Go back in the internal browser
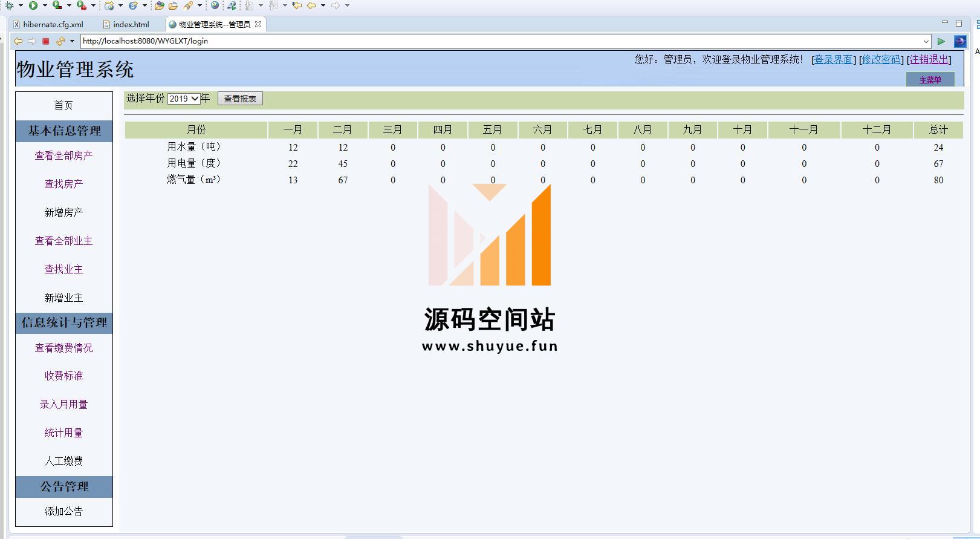 pyautogui.click(x=18, y=41)
